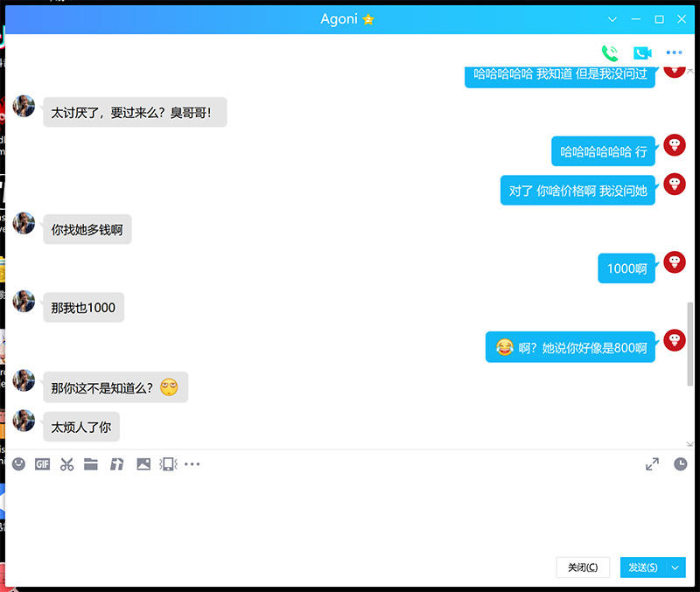This screenshot has width=700, height=592.
Task: Open message history via the clock icon
Action: point(680,464)
